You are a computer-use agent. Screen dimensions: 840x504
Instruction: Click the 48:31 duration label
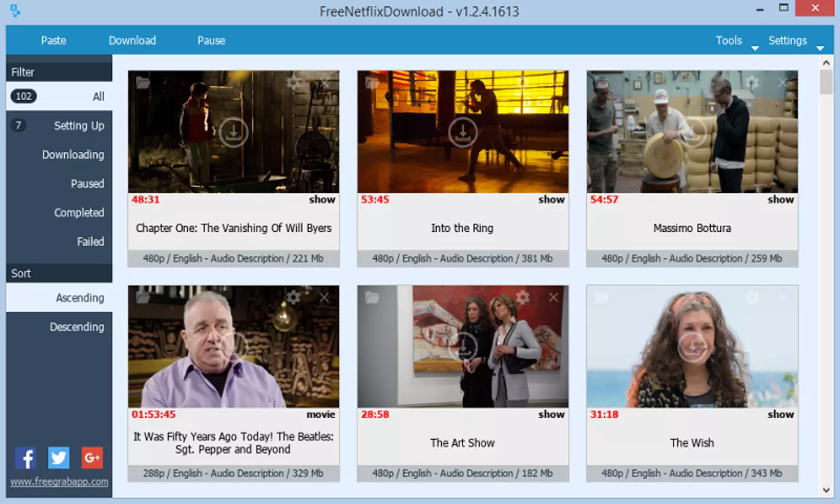(x=146, y=200)
